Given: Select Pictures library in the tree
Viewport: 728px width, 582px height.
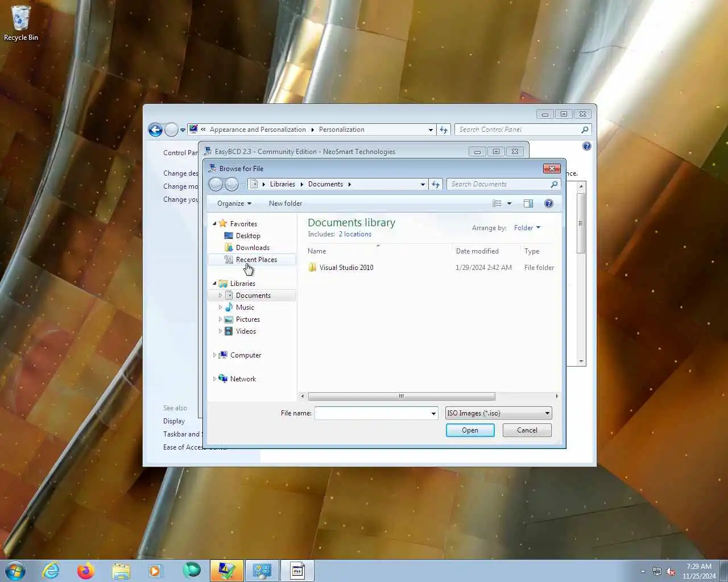Looking at the screenshot, I should pos(248,319).
